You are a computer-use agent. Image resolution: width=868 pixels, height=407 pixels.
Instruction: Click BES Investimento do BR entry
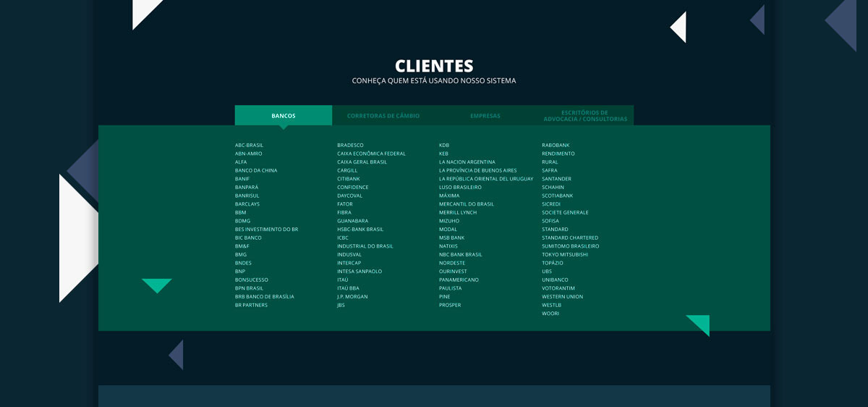click(266, 230)
